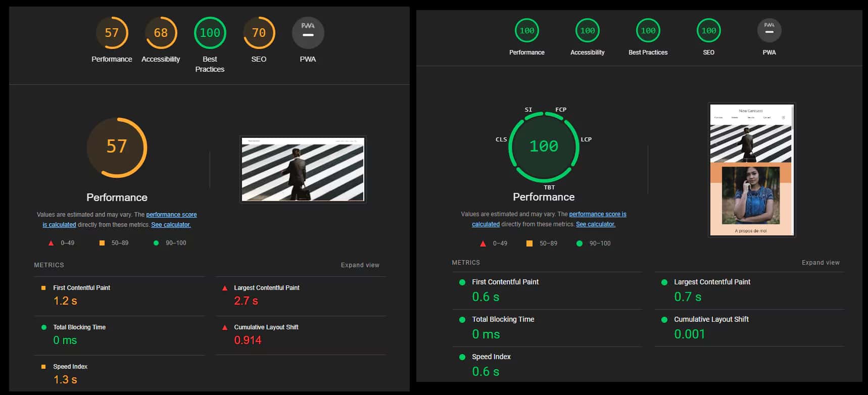868x395 pixels.
Task: Click the 90–100 legend in right report
Action: tap(593, 243)
